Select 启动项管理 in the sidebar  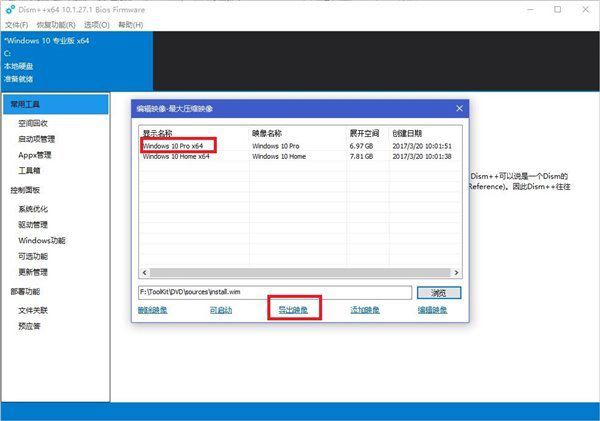coord(38,139)
